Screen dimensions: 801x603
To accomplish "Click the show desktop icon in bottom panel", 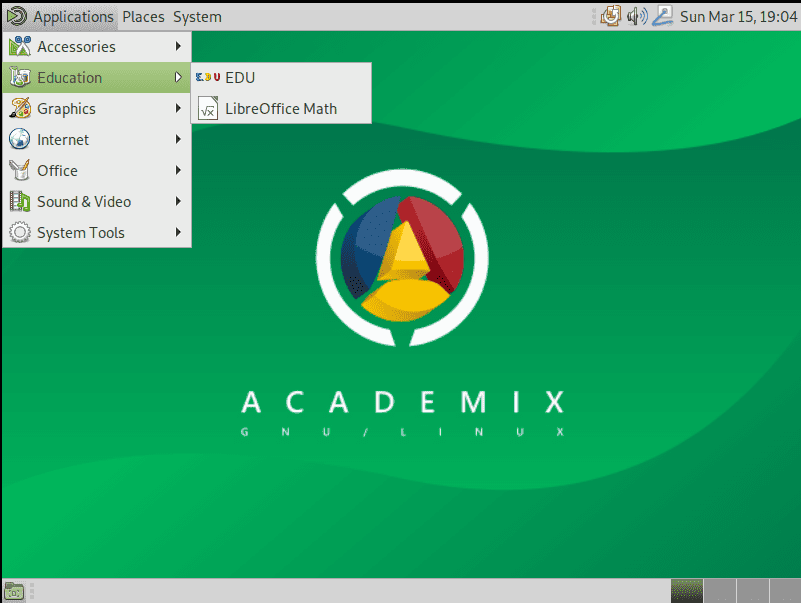I will 14,591.
